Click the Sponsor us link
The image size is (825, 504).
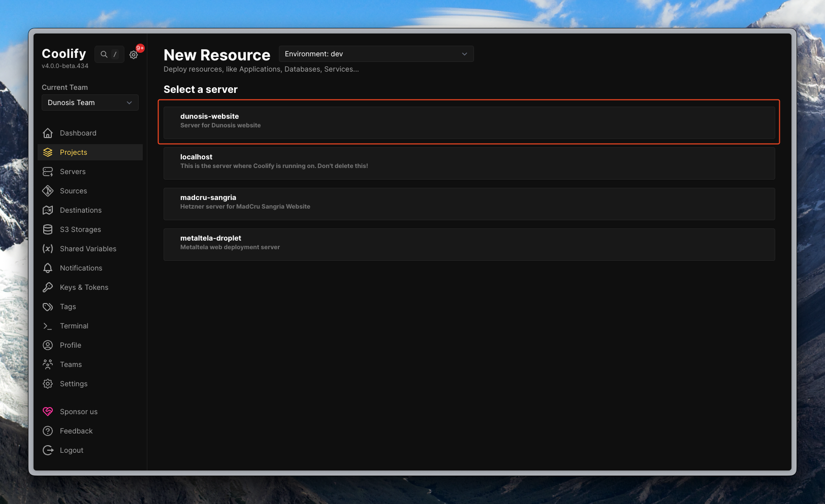click(78, 412)
